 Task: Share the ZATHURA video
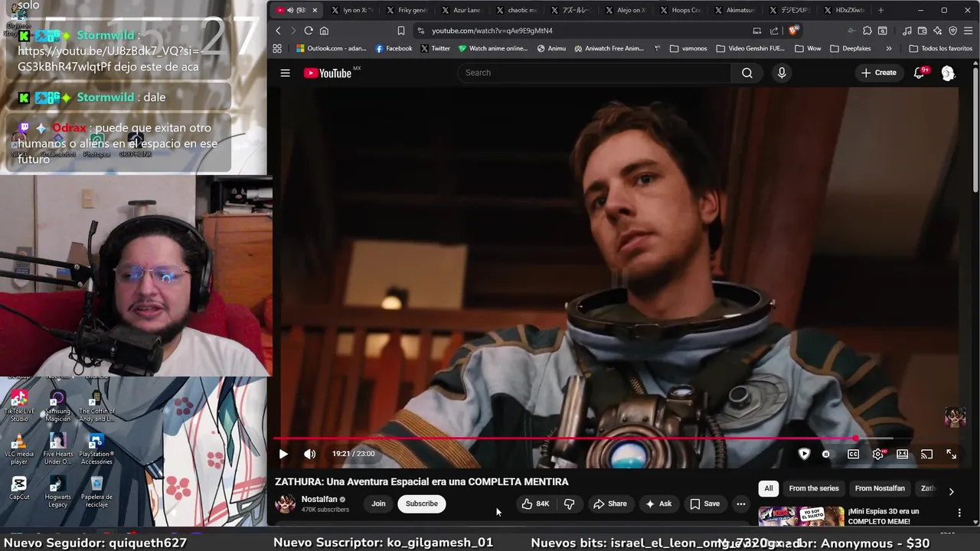(x=610, y=504)
